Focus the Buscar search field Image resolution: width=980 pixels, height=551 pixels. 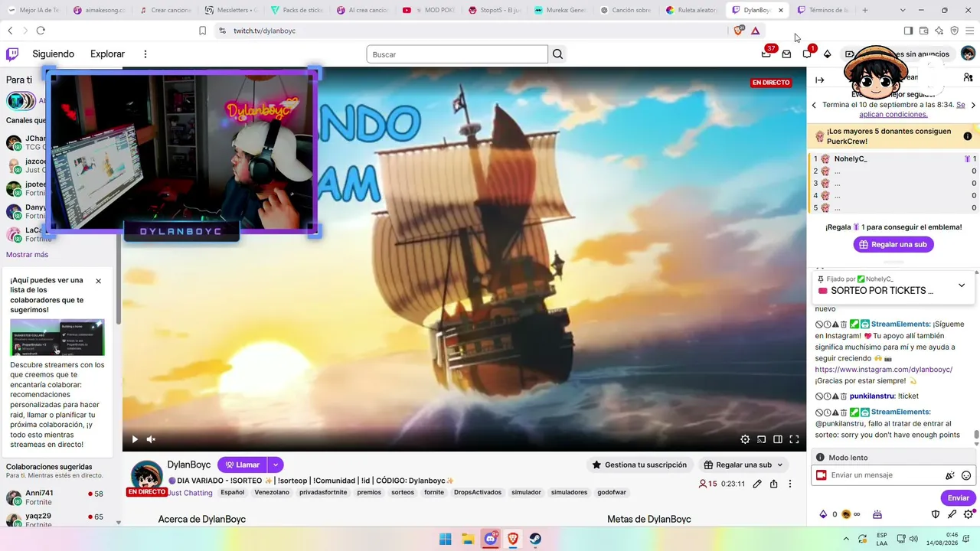[x=457, y=54]
